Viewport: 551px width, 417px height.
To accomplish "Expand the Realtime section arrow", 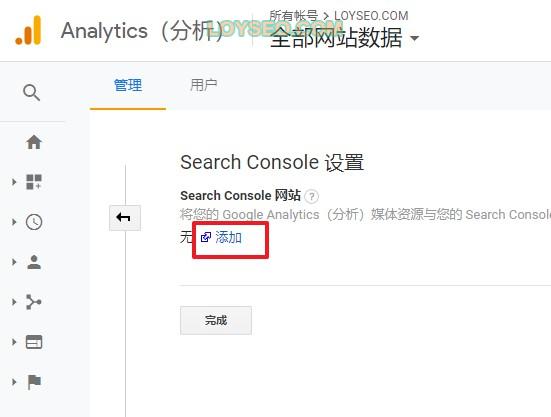I will click(x=14, y=222).
